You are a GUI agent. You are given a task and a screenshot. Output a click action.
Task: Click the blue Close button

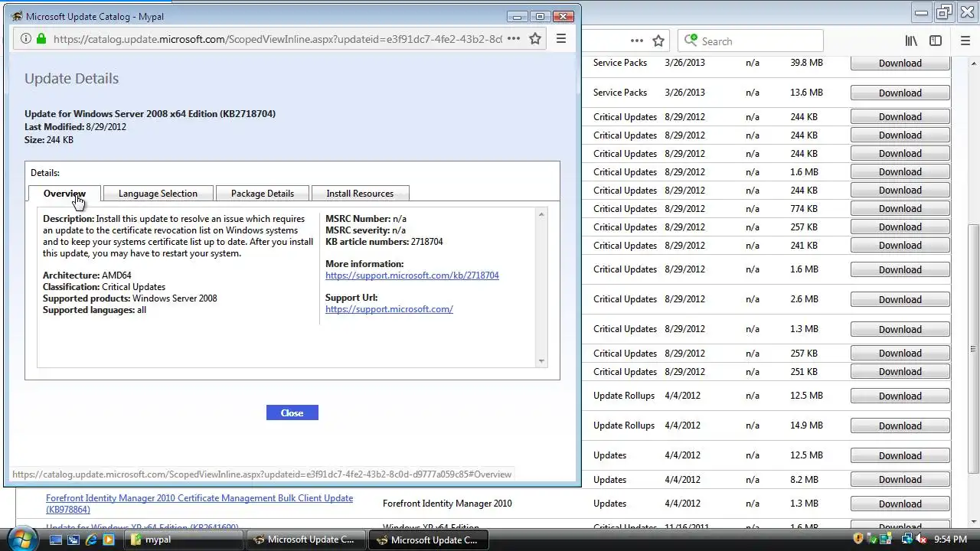pyautogui.click(x=292, y=412)
